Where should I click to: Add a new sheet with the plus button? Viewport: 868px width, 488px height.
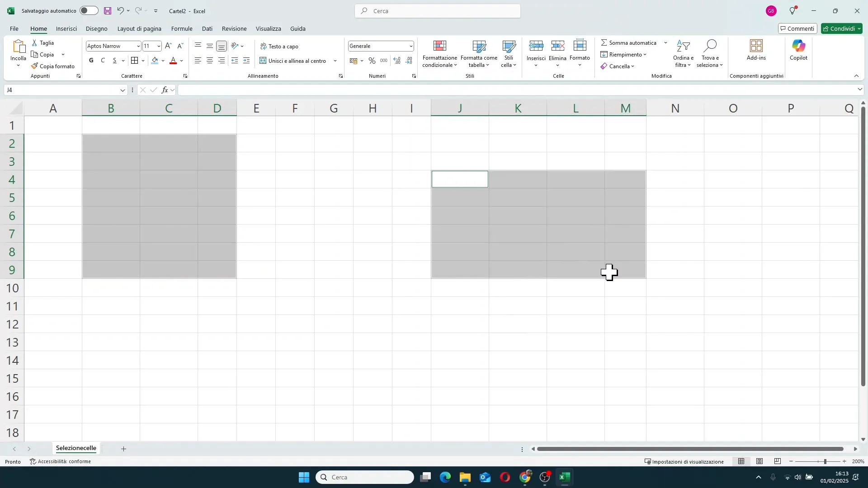point(123,449)
